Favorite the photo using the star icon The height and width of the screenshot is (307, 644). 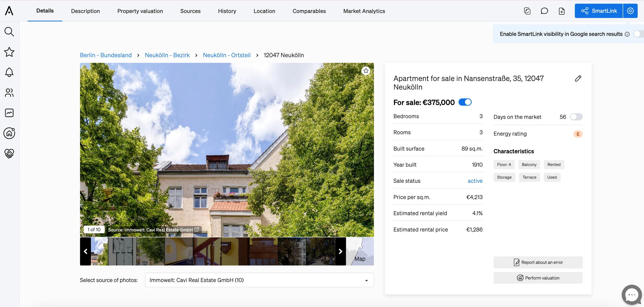[x=366, y=71]
